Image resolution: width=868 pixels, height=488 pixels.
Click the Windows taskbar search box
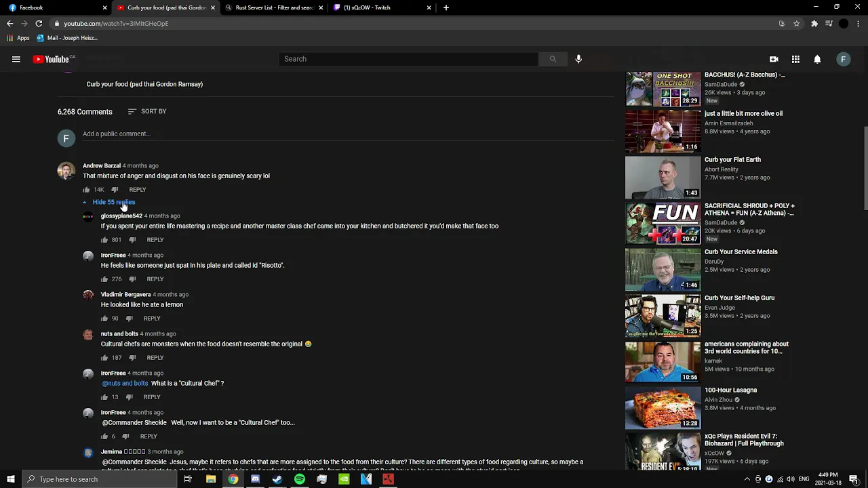pyautogui.click(x=100, y=479)
